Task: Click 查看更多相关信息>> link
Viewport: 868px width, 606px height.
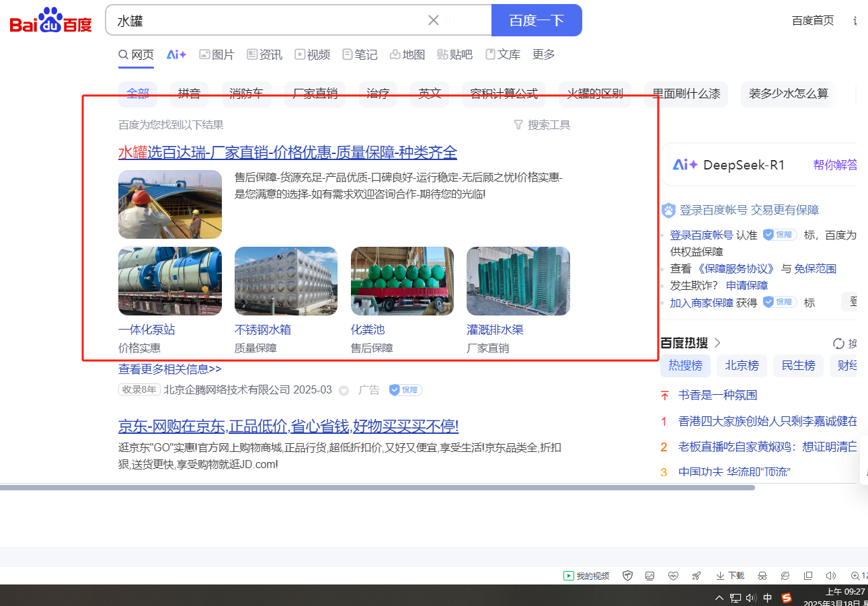Action: (x=170, y=369)
